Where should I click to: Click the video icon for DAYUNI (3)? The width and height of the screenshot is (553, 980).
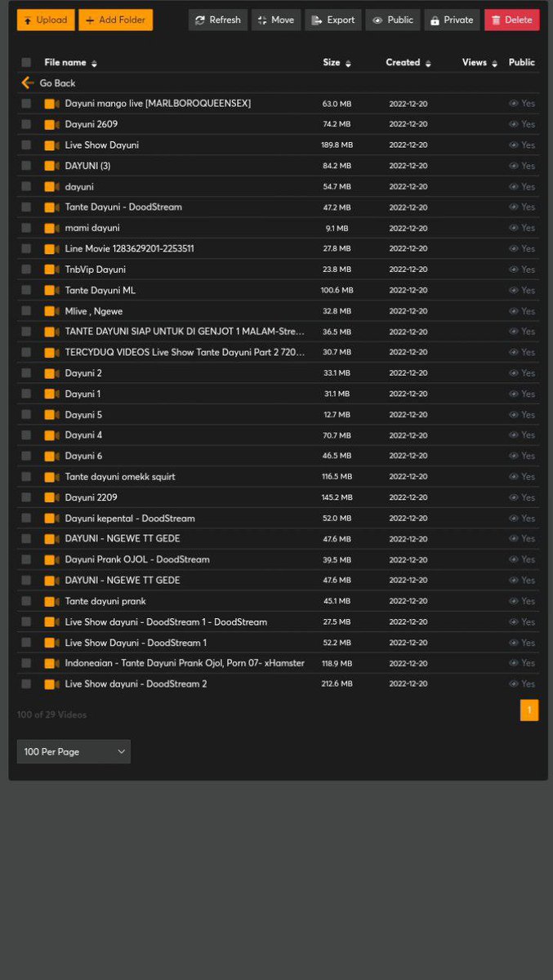(x=52, y=166)
